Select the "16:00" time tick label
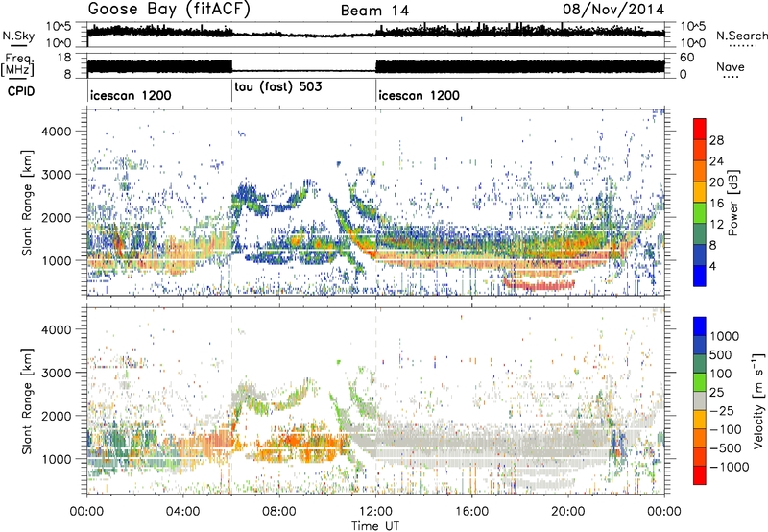Viewport: 768px width, 532px height. [471, 512]
